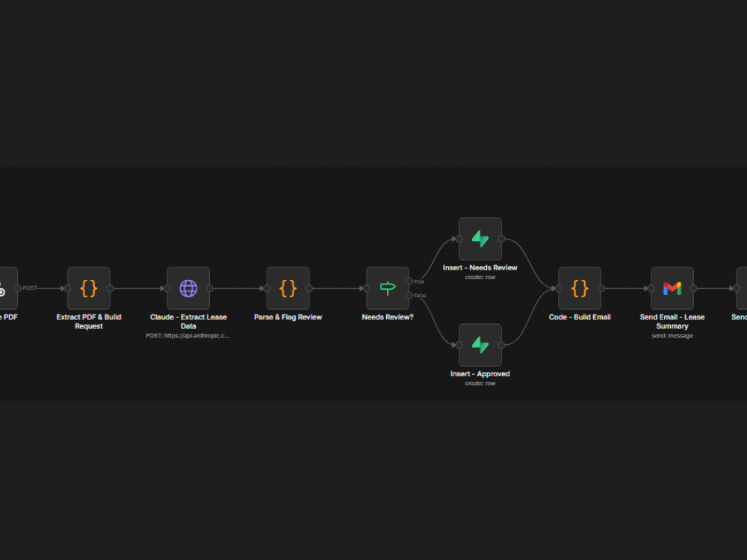The image size is (747, 560).
Task: Click input connector of Insert - Approved node
Action: point(459,345)
